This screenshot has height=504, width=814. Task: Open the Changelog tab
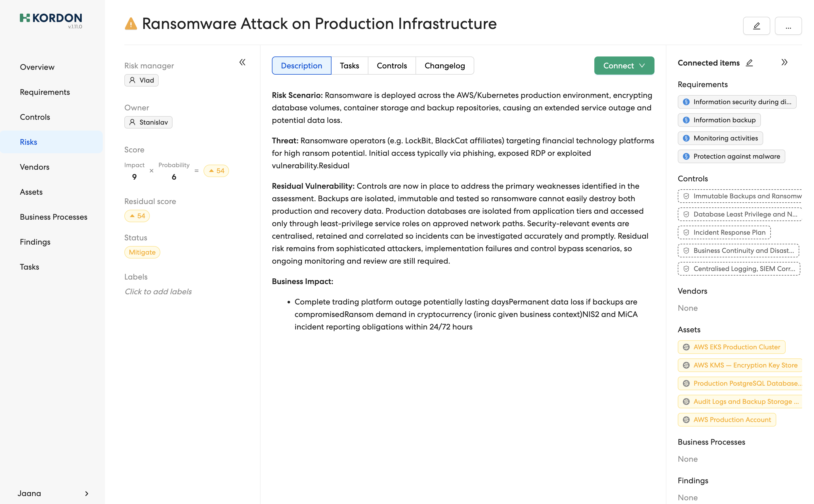tap(444, 66)
